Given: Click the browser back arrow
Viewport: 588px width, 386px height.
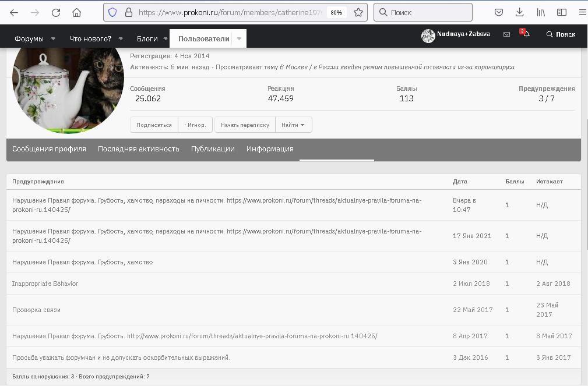Looking at the screenshot, I should [14, 12].
